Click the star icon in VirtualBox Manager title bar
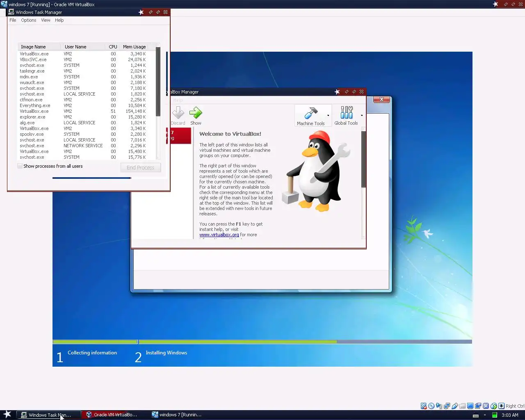525x420 pixels. click(337, 92)
